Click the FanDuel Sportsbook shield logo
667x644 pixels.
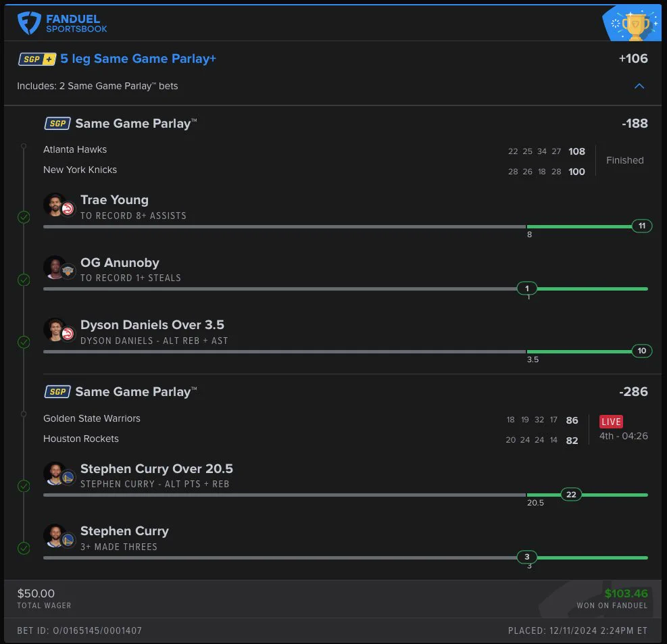(29, 23)
